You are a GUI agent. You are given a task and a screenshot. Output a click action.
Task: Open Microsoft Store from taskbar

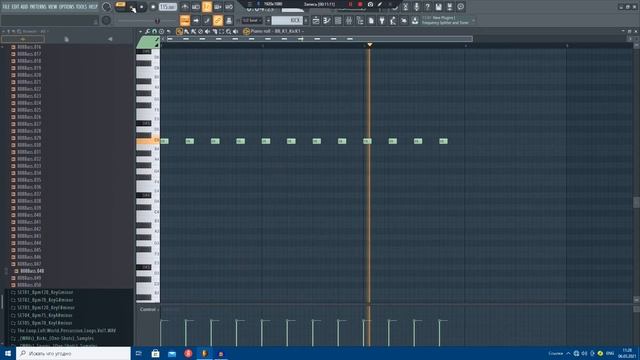click(x=155, y=353)
